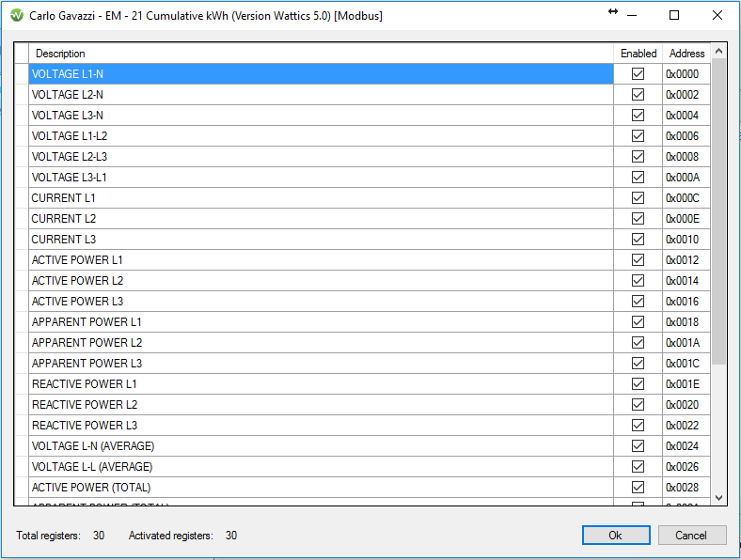This screenshot has height=560, width=741.
Task: Minimize the Carlo Gavazzi window
Action: point(632,16)
